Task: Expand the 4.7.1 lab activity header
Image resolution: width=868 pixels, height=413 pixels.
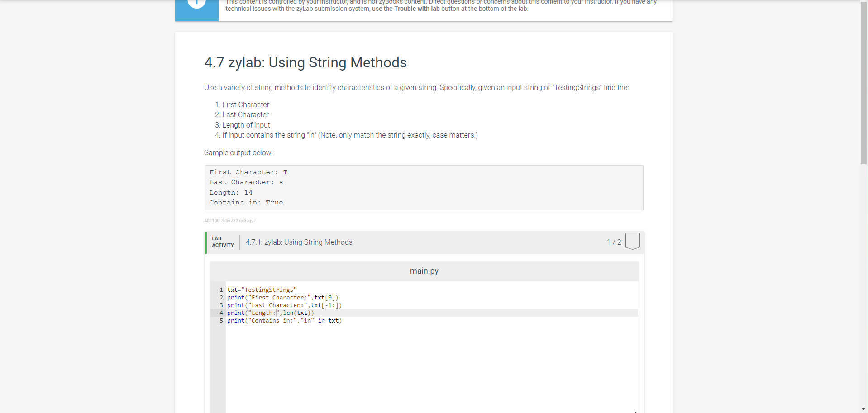Action: [x=299, y=242]
